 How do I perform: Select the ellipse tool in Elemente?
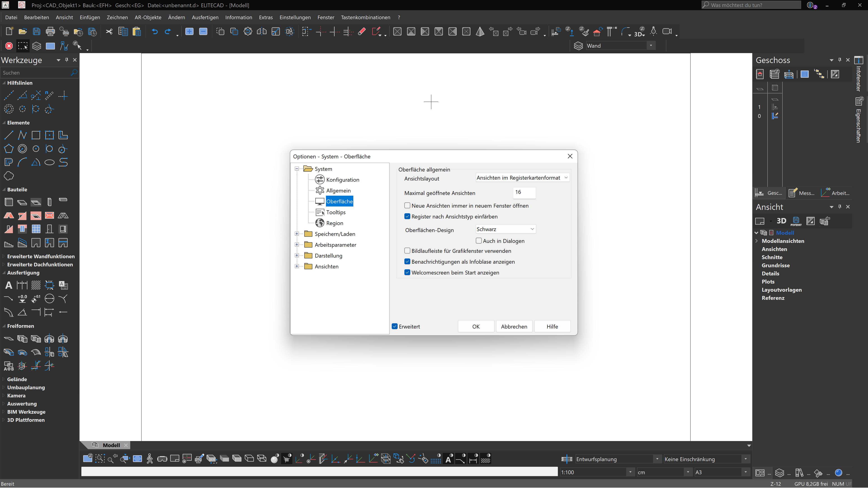(50, 162)
